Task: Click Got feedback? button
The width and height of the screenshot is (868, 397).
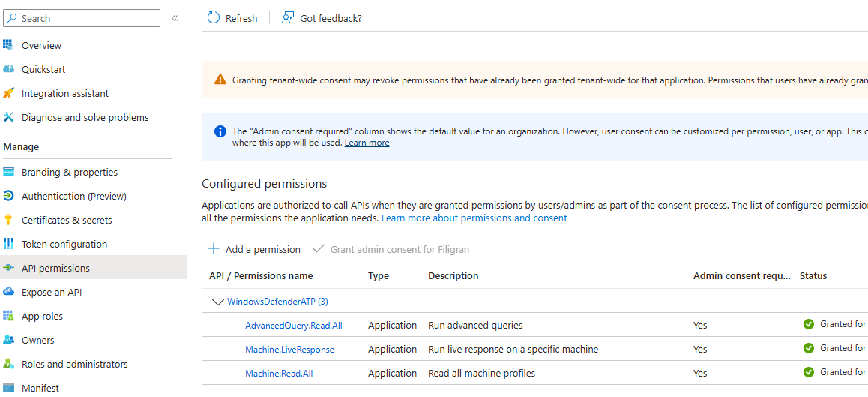Action: (322, 18)
